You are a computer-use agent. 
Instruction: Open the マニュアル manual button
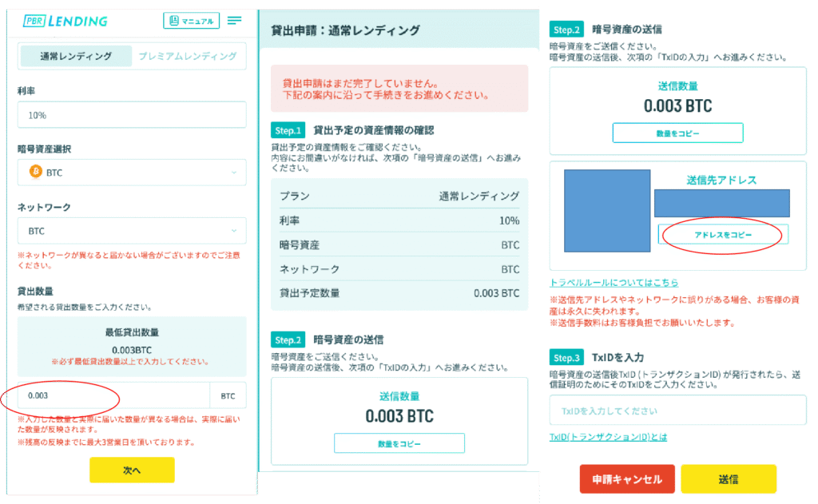(190, 21)
